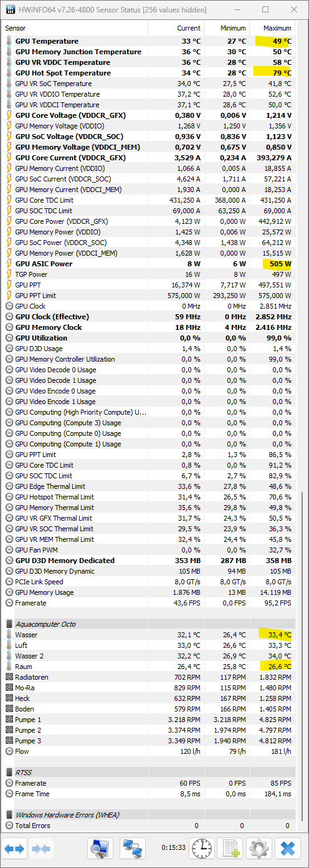The height and width of the screenshot is (868, 309).
Task: Start logging with the sheet plus icon
Action: (230, 848)
